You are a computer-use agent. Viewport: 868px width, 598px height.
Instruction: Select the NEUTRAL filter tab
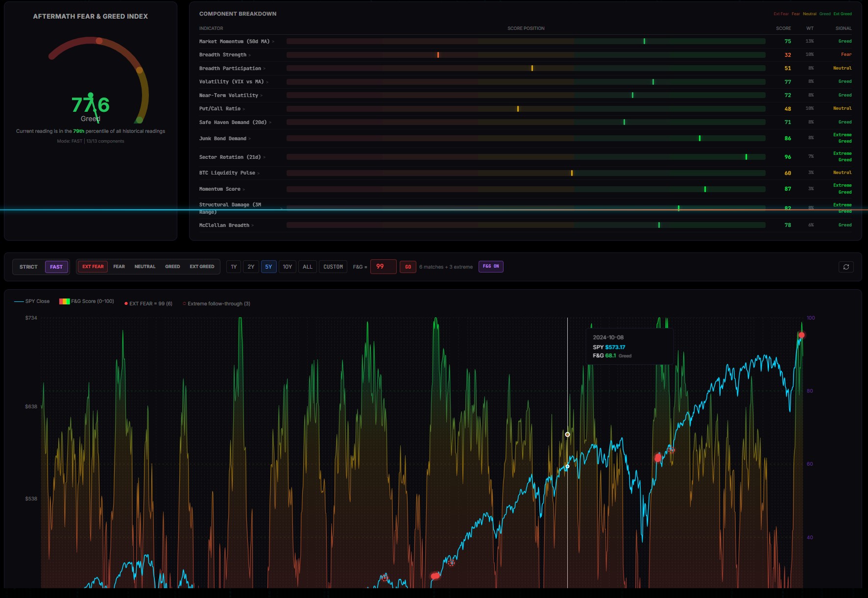145,267
